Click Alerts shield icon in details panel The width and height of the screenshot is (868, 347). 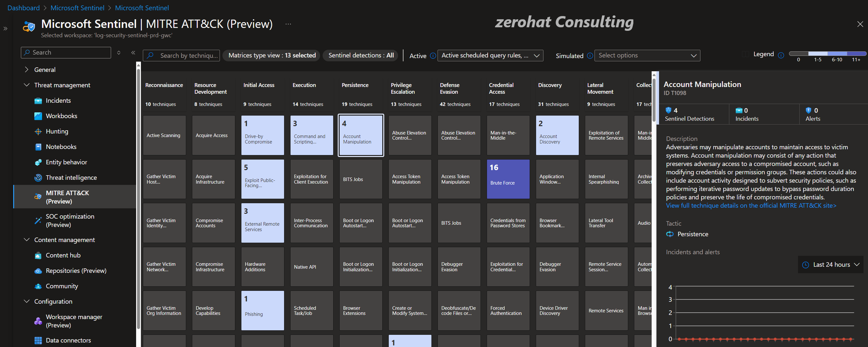[x=808, y=110]
